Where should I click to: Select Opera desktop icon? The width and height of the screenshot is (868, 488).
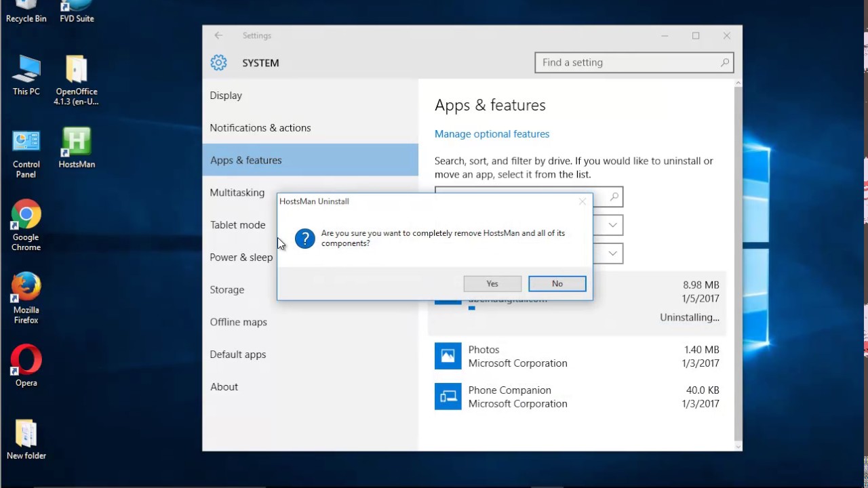pyautogui.click(x=26, y=366)
